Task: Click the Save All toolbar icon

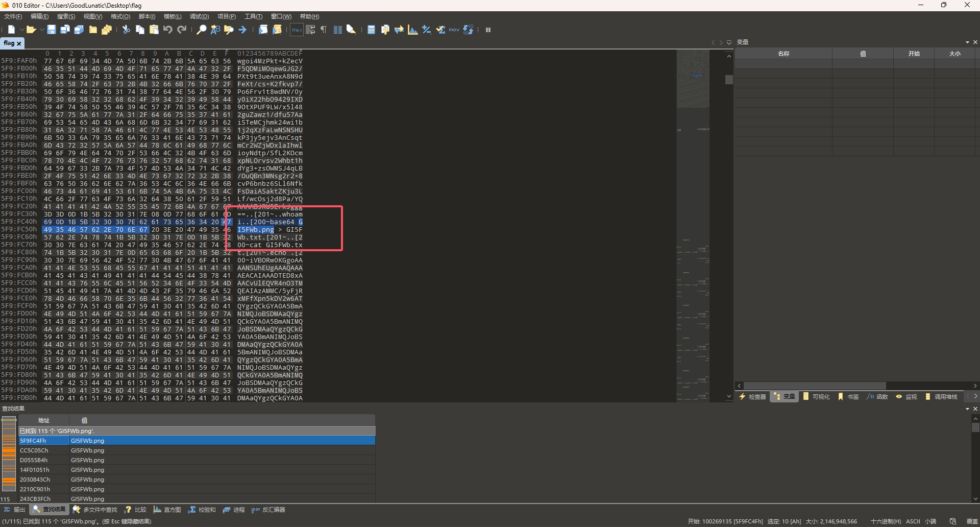Action: 79,30
